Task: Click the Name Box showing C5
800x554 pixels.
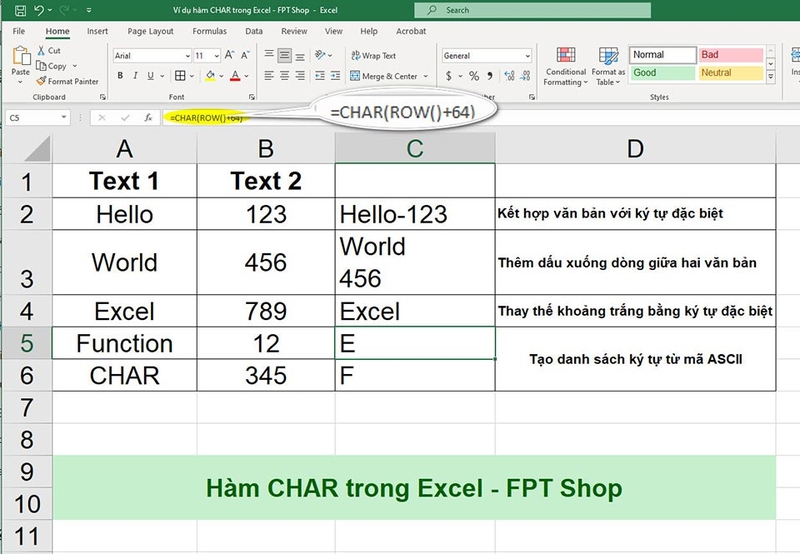Action: coord(32,118)
